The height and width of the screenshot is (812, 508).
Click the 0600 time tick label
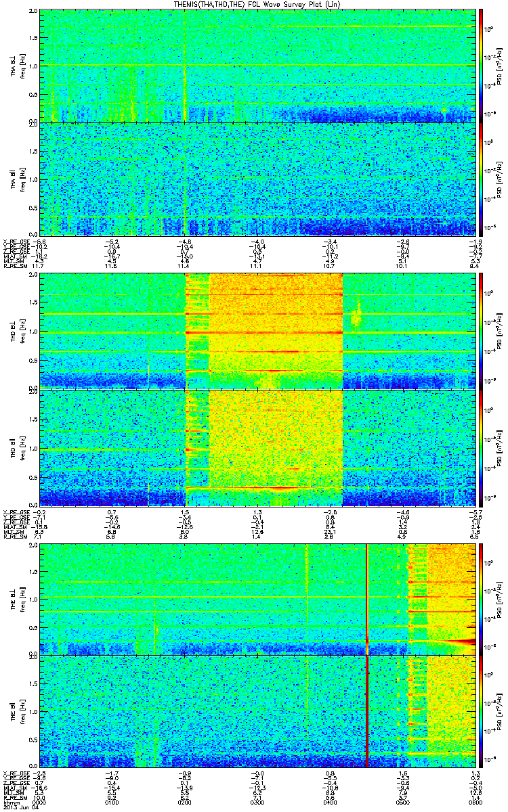point(477,803)
